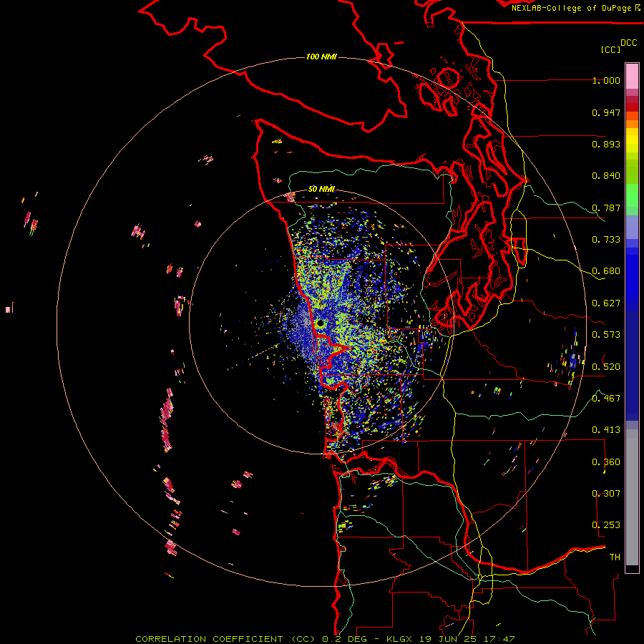Click the TH threshold label on legend
The width and height of the screenshot is (644, 644).
point(615,557)
